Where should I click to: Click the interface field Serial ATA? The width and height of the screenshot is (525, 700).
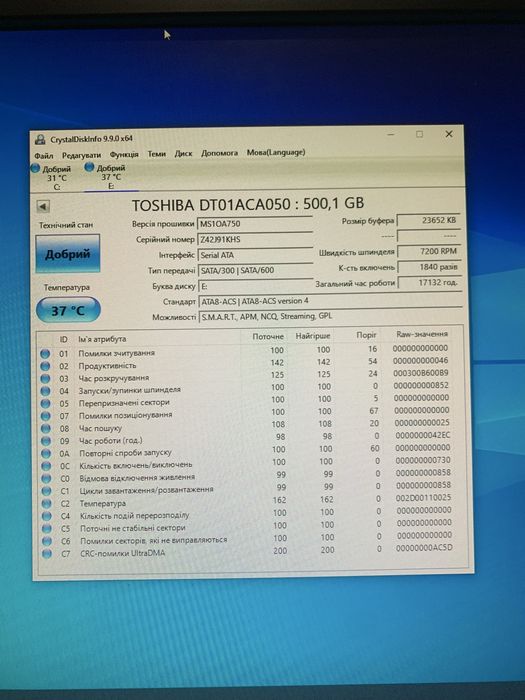255,255
